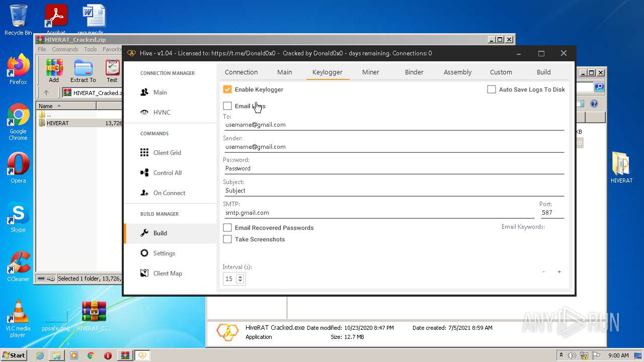Open the Google Chrome desktop shortcut
644x362 pixels.
coord(18,122)
